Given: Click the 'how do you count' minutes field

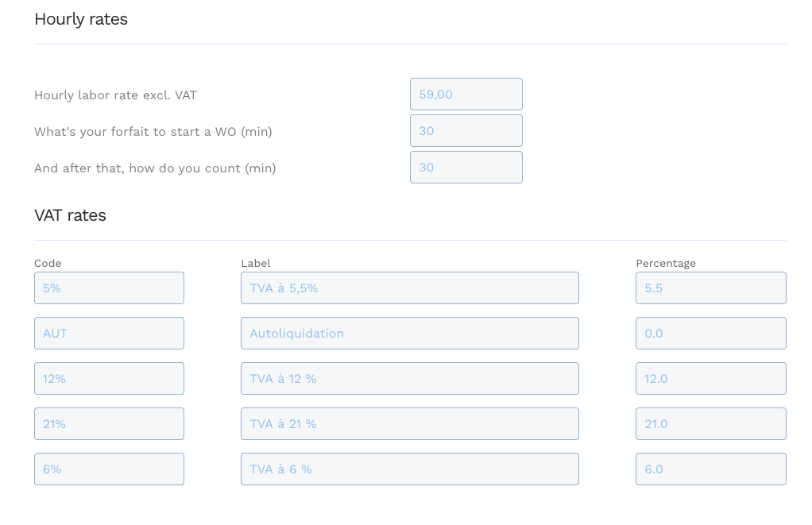Looking at the screenshot, I should [466, 167].
